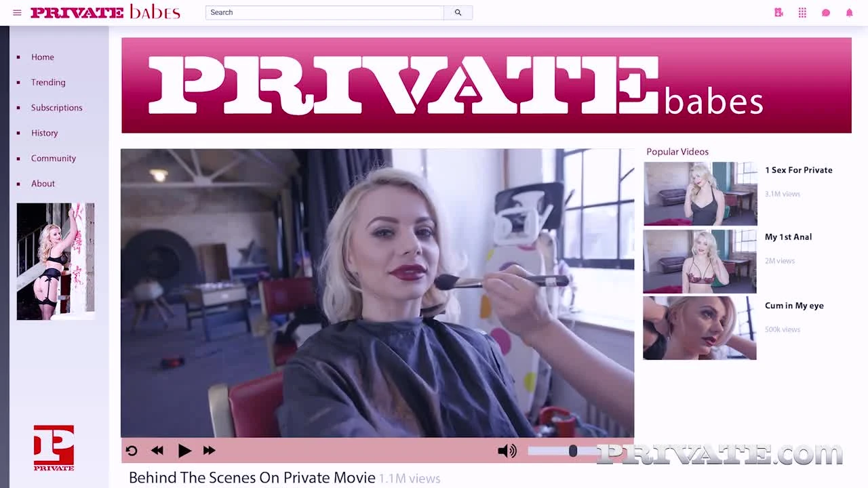Click the red Private logo in sidebar
868x488 pixels.
pyautogui.click(x=54, y=448)
